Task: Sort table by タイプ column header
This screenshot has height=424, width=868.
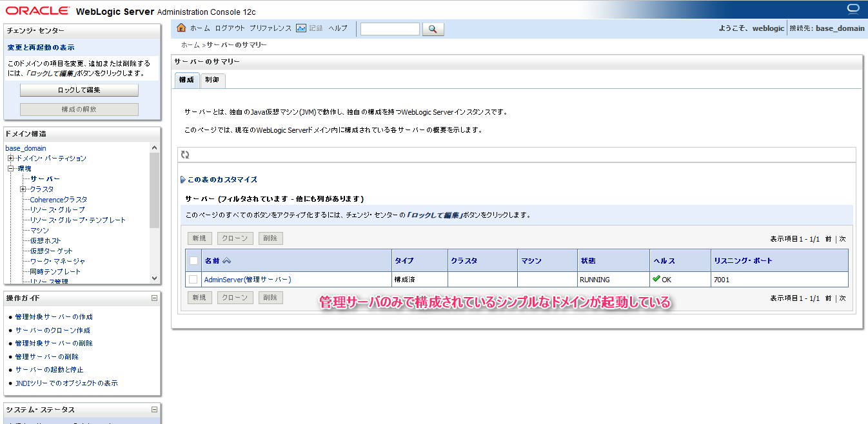Action: click(404, 261)
